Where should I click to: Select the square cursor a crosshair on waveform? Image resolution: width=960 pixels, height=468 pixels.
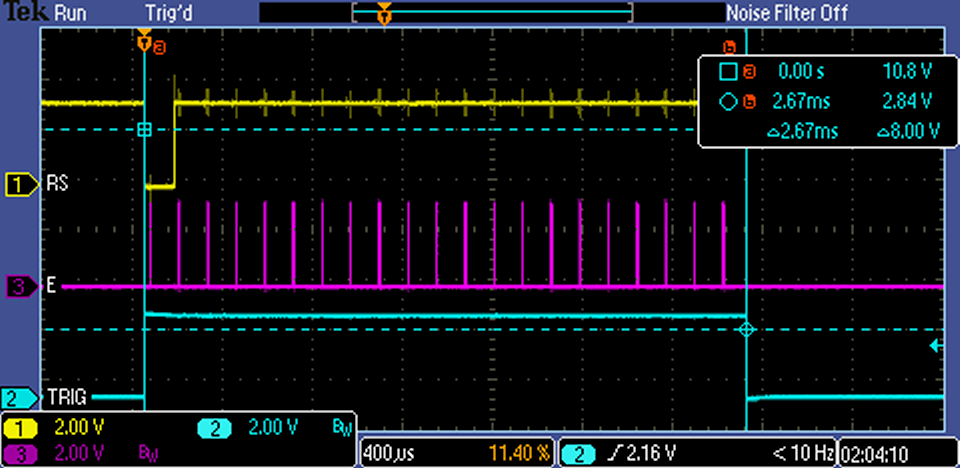pyautogui.click(x=144, y=130)
